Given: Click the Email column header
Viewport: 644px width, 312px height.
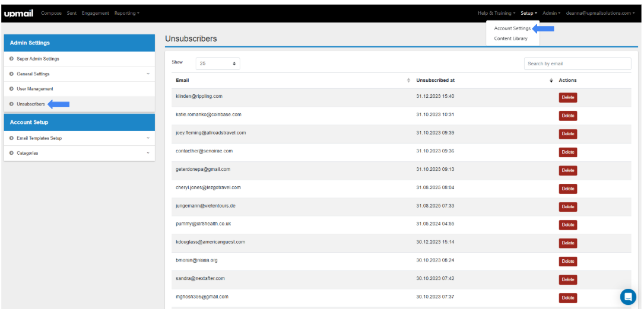Looking at the screenshot, I should [182, 81].
